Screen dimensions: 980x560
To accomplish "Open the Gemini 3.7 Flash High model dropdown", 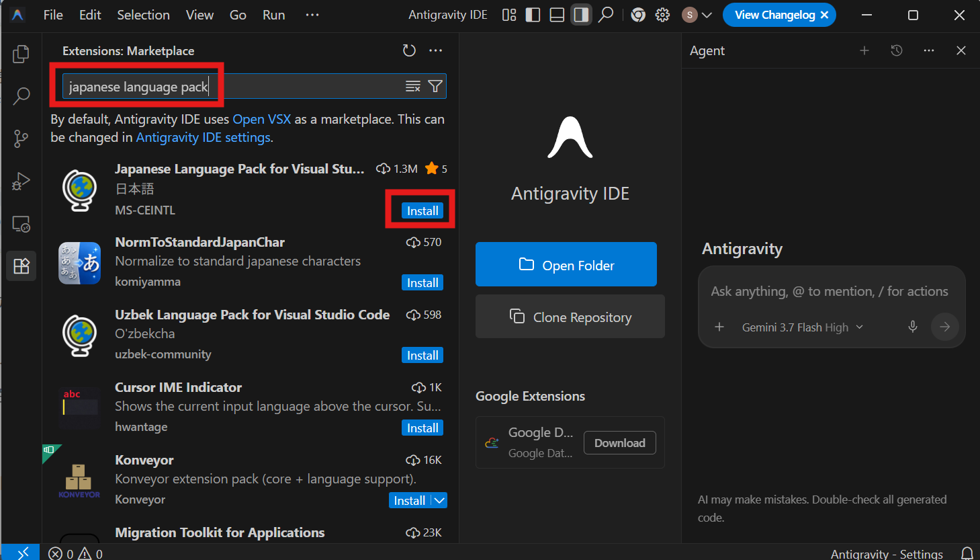I will [803, 327].
